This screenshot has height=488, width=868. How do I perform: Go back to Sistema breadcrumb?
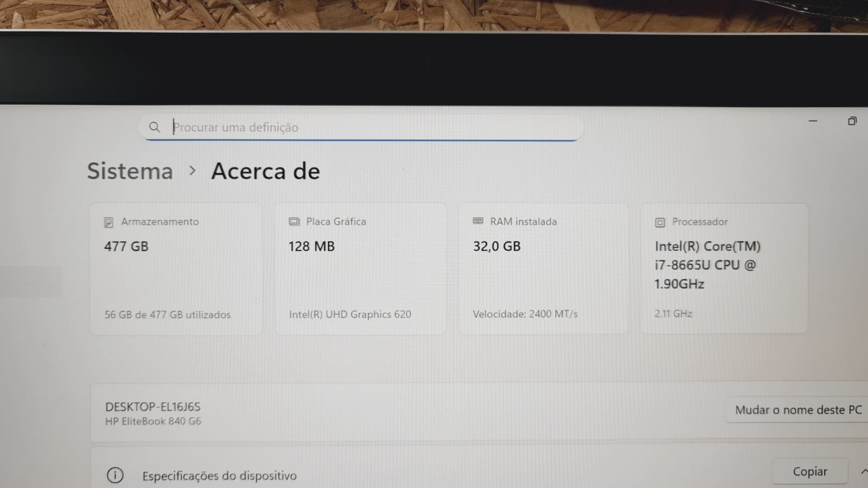coord(130,171)
